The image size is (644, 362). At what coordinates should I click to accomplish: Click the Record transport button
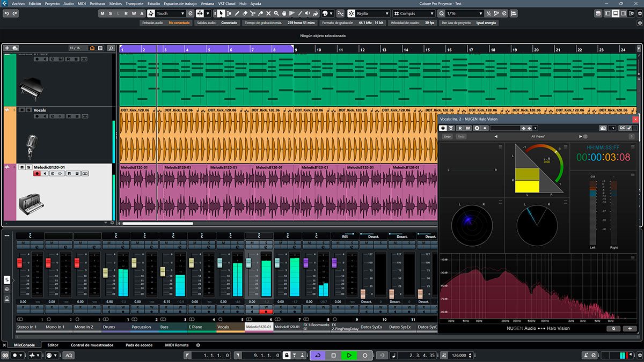[365, 355]
